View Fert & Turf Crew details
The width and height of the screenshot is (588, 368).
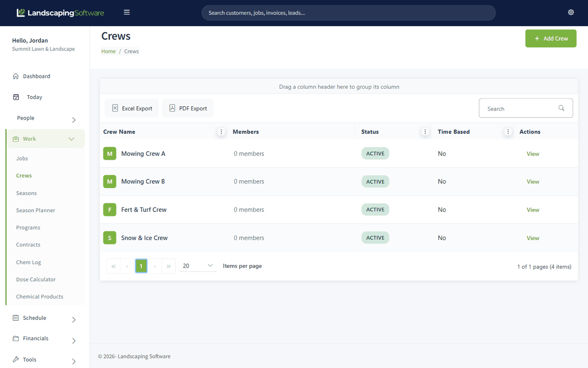[533, 210]
